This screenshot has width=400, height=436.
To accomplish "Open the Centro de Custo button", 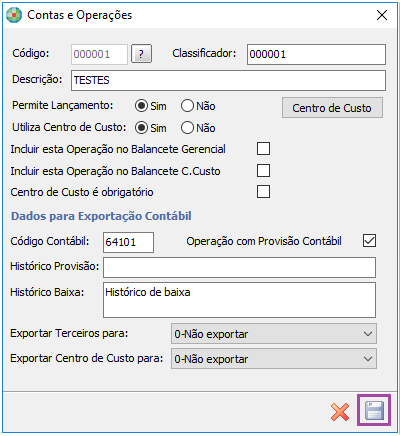I will tap(332, 108).
